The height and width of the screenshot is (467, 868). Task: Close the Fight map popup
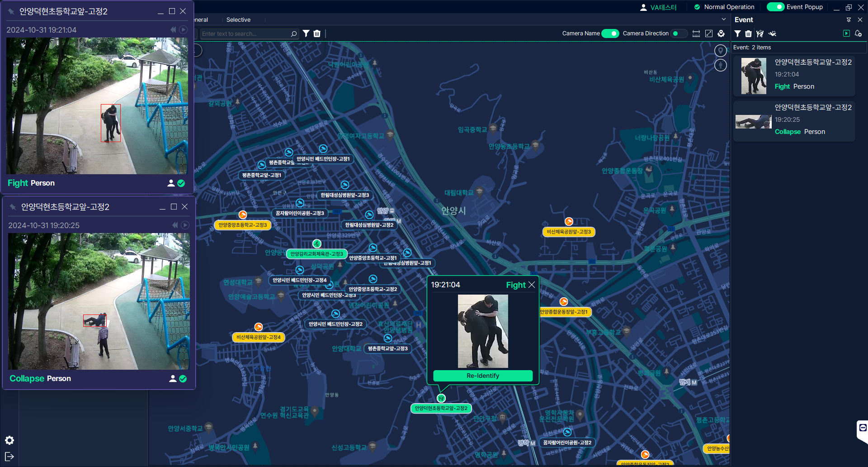point(532,285)
